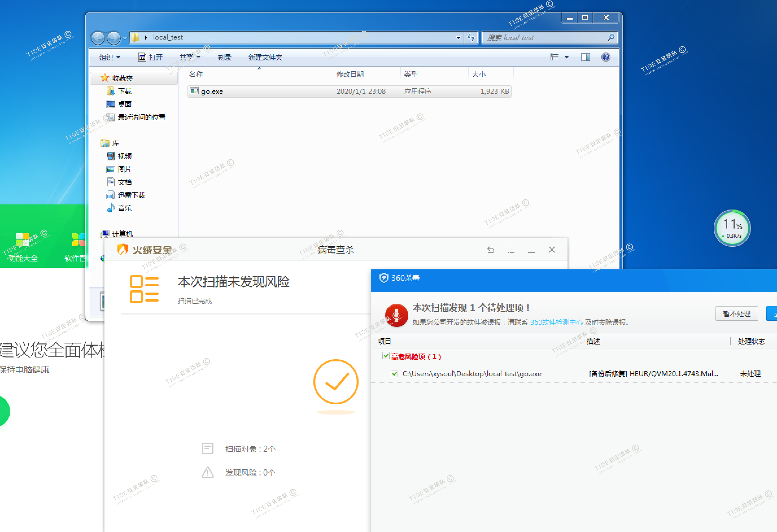Viewport: 777px width, 532px height.
Task: Click the search magnifier icon in Explorer
Action: point(611,38)
